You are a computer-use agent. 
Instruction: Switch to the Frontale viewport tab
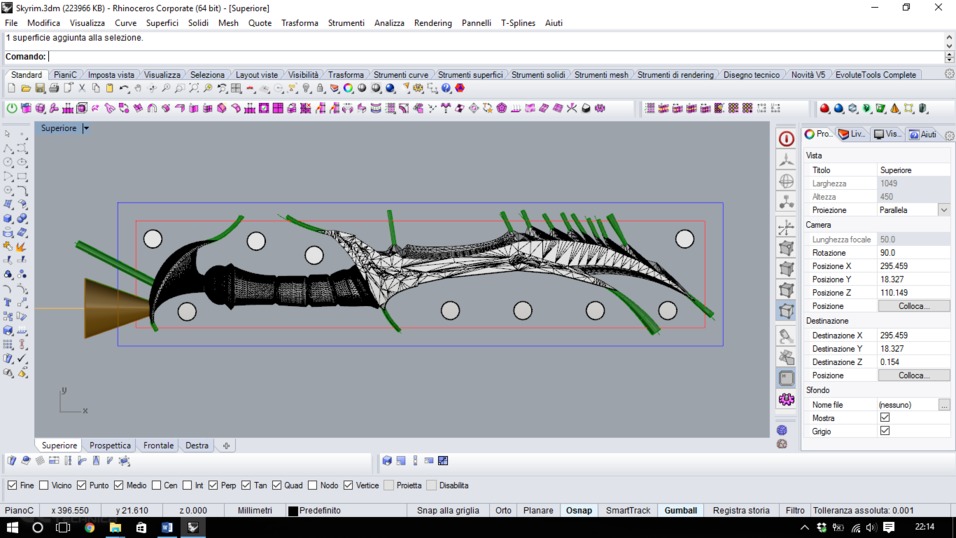[159, 445]
